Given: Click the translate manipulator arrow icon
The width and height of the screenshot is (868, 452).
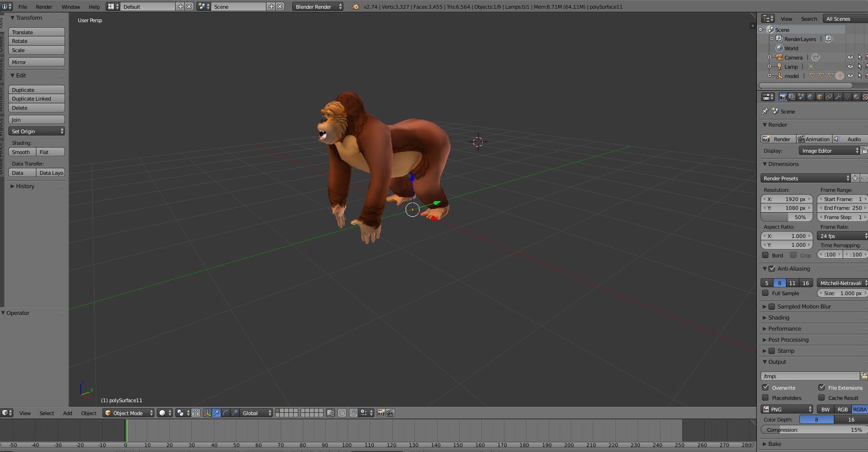Looking at the screenshot, I should pyautogui.click(x=216, y=413).
